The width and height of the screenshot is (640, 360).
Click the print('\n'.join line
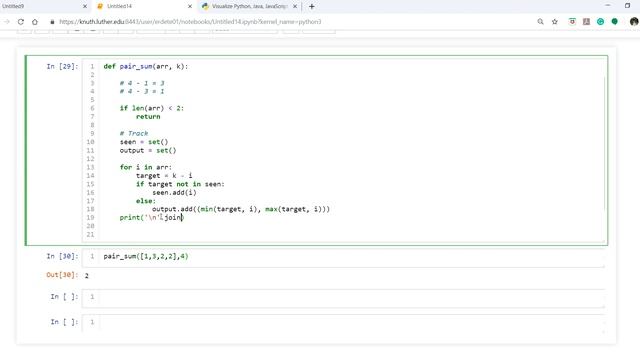tap(152, 218)
